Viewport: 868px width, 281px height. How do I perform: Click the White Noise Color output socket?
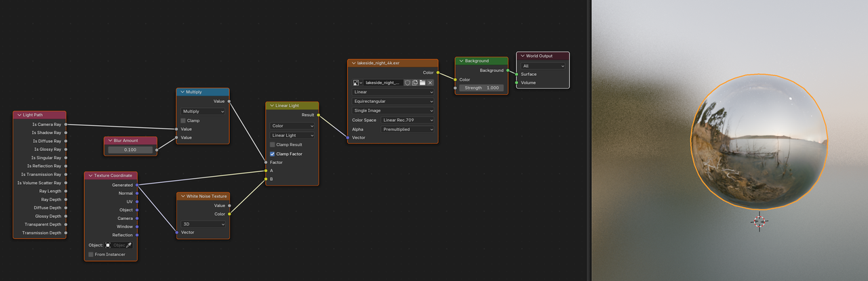click(x=229, y=214)
